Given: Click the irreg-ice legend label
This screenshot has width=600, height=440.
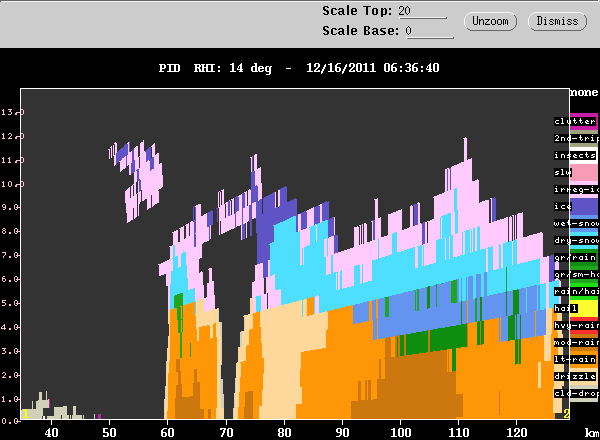Looking at the screenshot, I should pyautogui.click(x=576, y=189).
